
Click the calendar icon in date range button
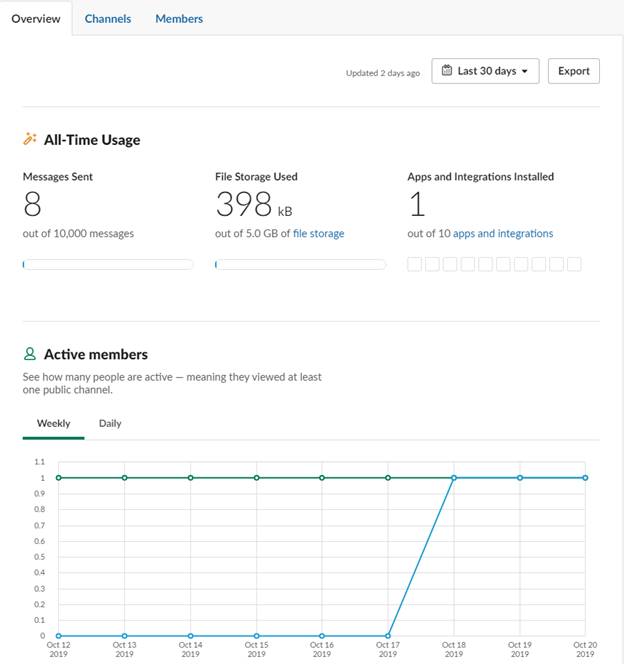[x=447, y=70]
